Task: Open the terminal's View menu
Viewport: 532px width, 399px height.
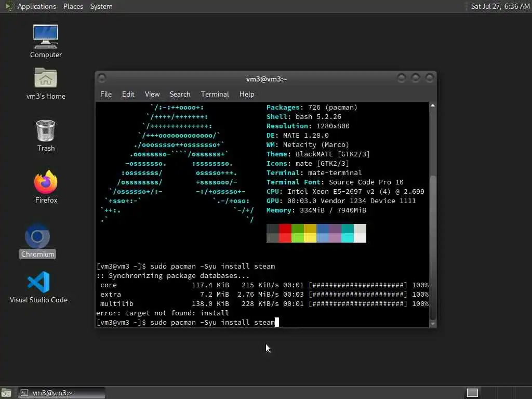Action: tap(152, 95)
